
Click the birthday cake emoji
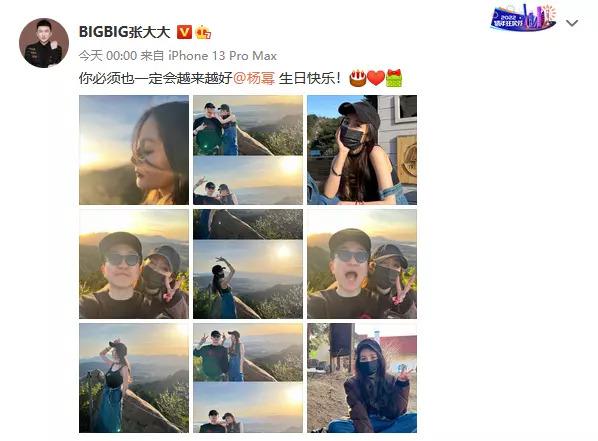357,78
